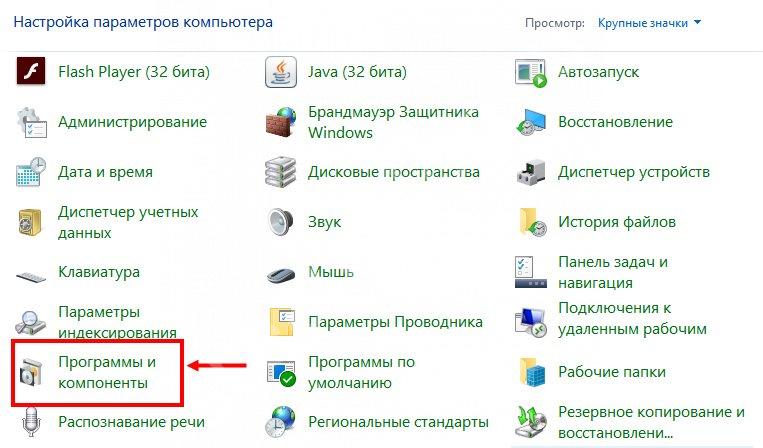763x448 pixels.
Task: Open the Дисковые пространства link
Action: tap(394, 172)
